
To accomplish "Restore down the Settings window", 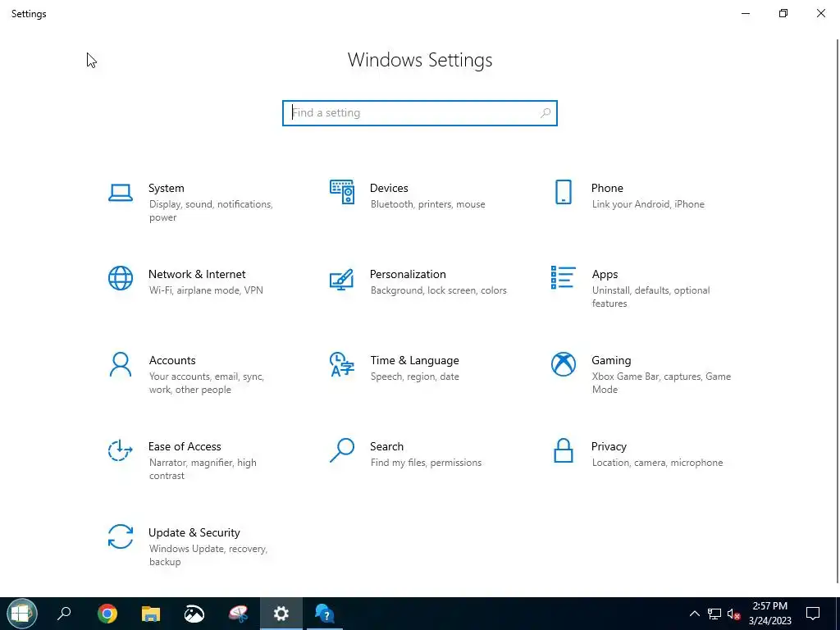I will click(783, 13).
